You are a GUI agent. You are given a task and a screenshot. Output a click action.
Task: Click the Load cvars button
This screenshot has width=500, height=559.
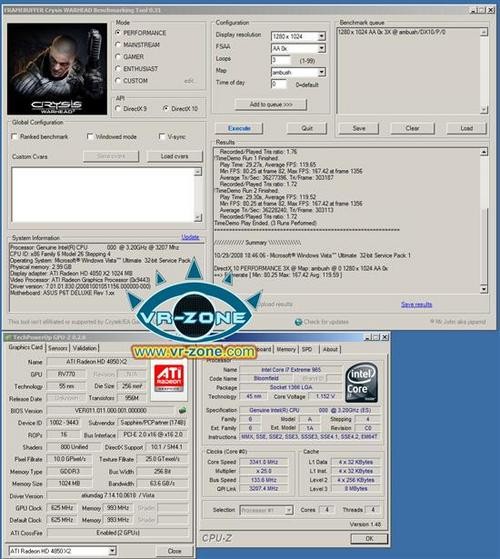point(175,156)
